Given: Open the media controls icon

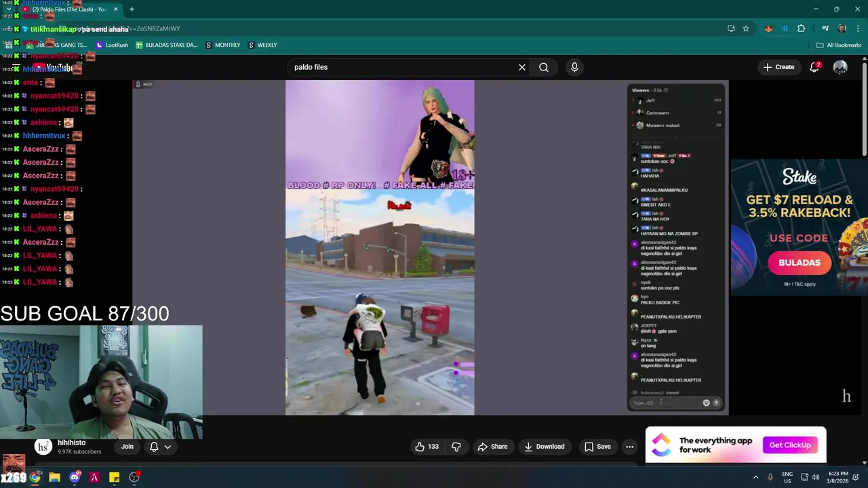Looking at the screenshot, I should (x=825, y=28).
